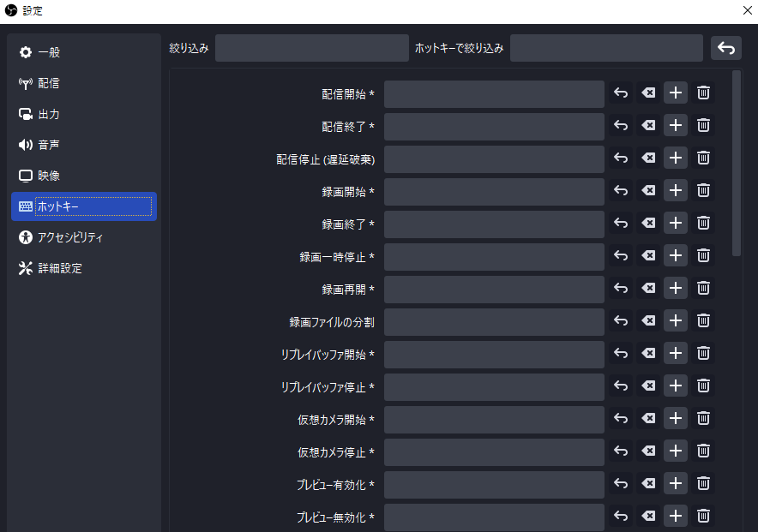The width and height of the screenshot is (758, 532).
Task: Switch to the 配信 settings section
Action: tap(49, 84)
